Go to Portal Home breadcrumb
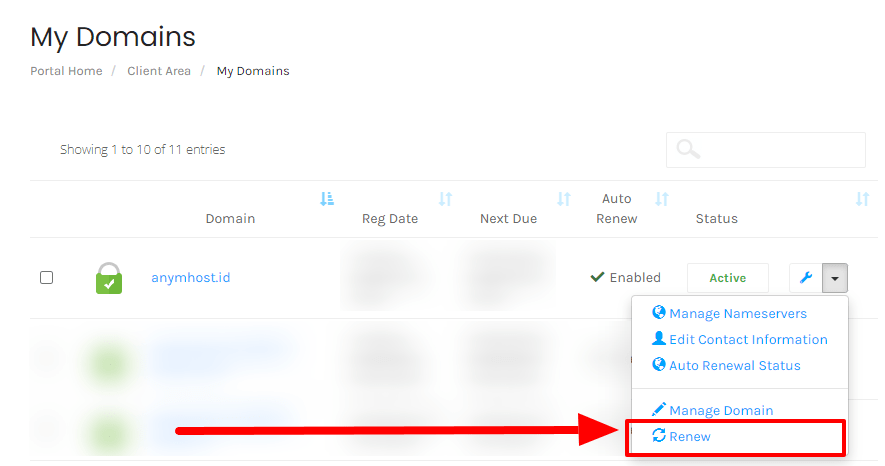Image resolution: width=885 pixels, height=466 pixels. tap(66, 71)
